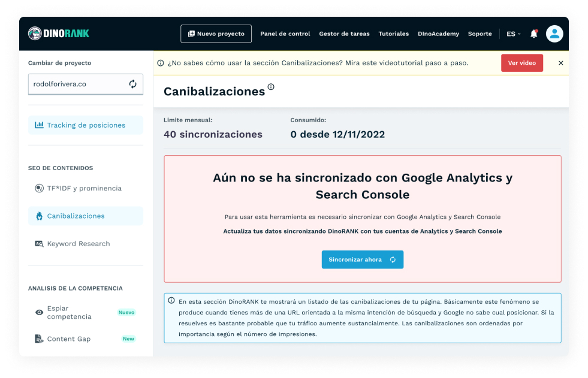Open Tracking de posiciones
The image size is (588, 378).
[86, 125]
